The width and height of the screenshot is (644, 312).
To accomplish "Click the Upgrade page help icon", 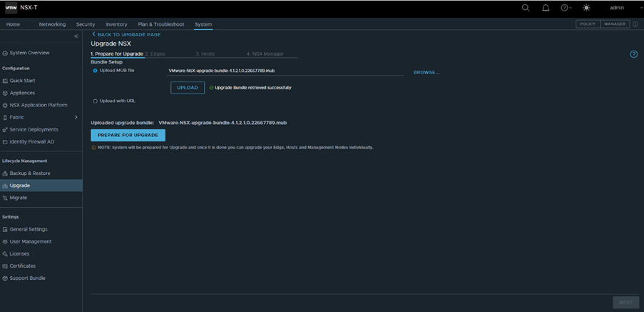I will [x=634, y=54].
